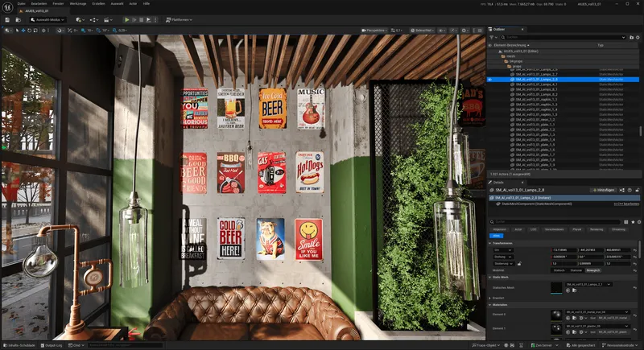
Task: Open the content browse icon beside save
Action: [x=18, y=19]
